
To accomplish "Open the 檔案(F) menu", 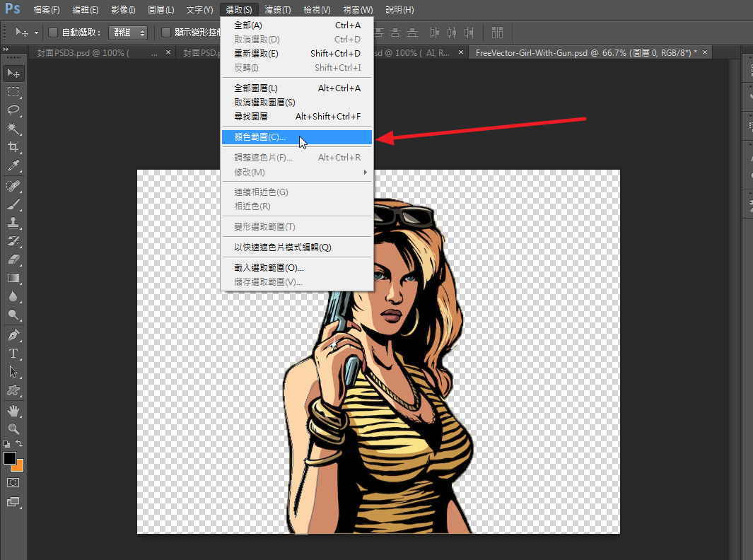I will coord(47,10).
